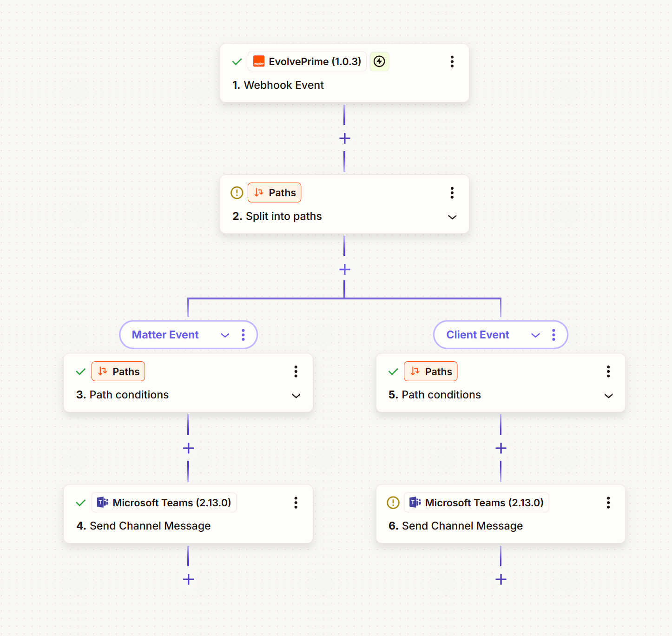Screen dimensions: 672x636
Task: Add step below step 5 Path conditions
Action: click(501, 448)
